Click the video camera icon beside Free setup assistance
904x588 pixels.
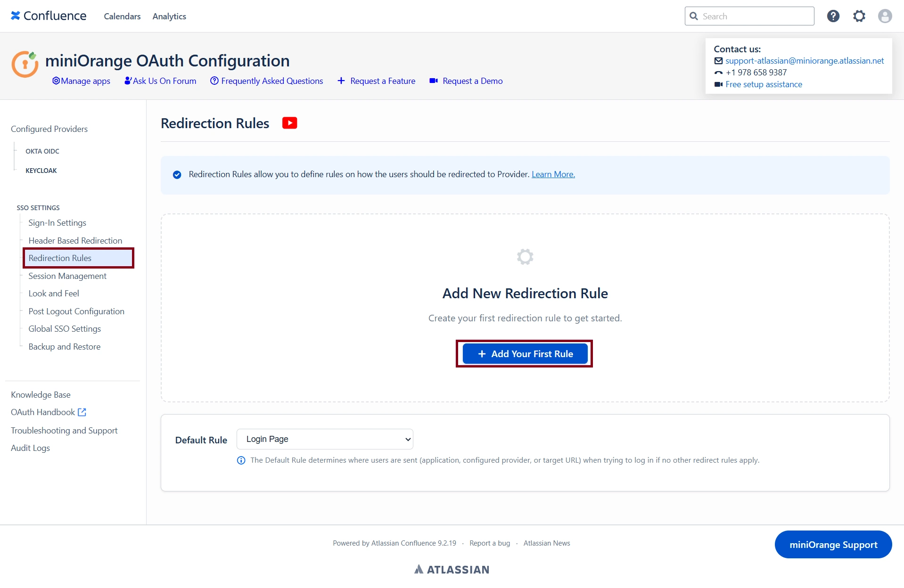click(x=718, y=84)
